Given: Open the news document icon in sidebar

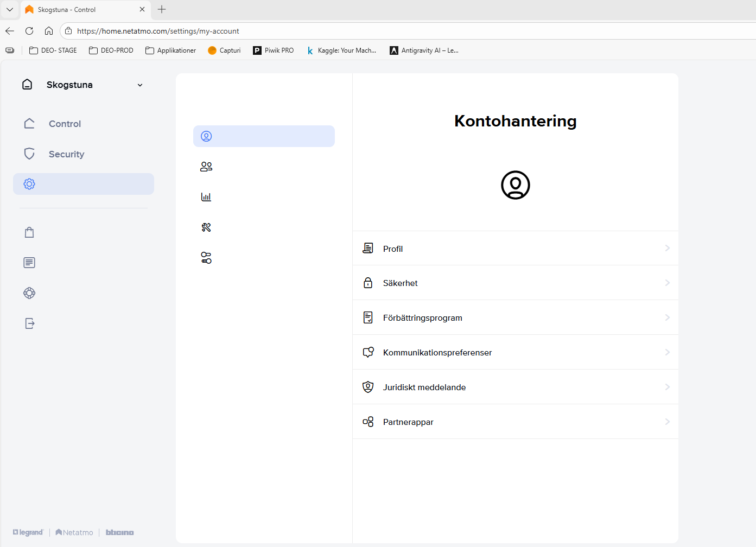Looking at the screenshot, I should coord(29,263).
